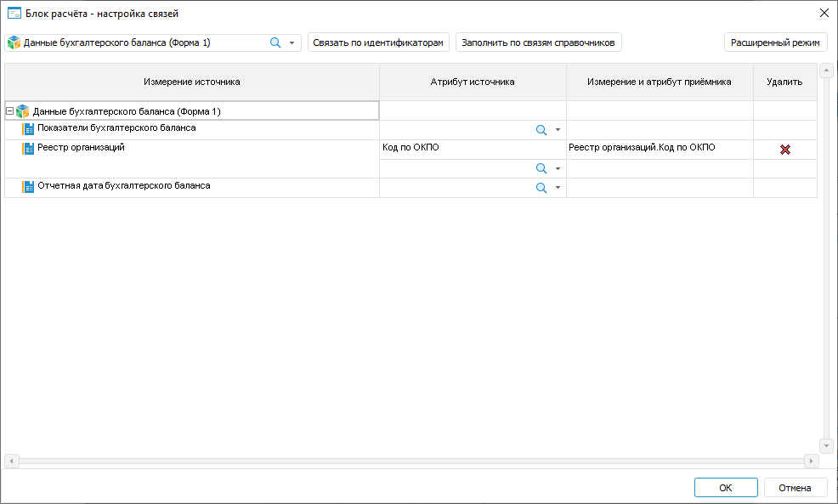Image resolution: width=838 pixels, height=504 pixels.
Task: Click the Реестр организаций dimension icon
Action: click(28, 149)
